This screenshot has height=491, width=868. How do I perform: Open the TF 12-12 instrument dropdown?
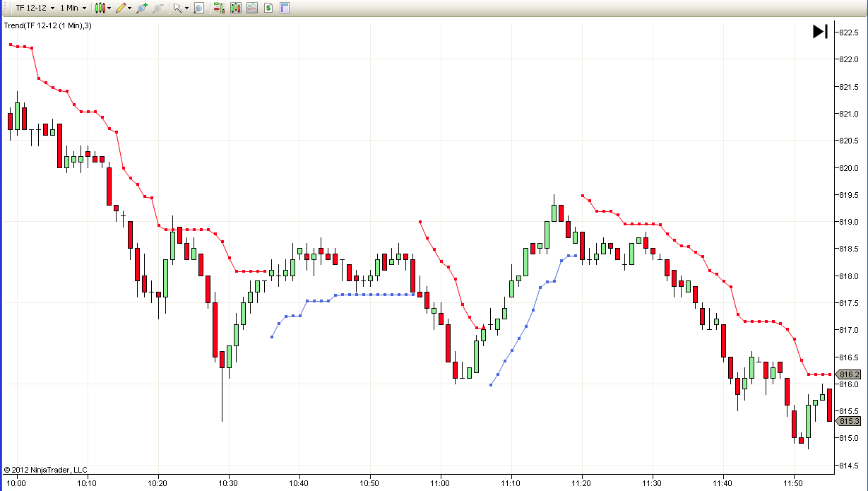[35, 8]
